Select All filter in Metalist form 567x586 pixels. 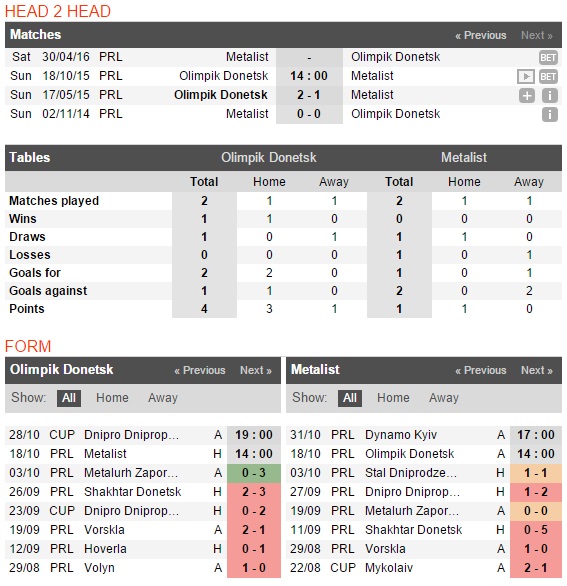point(349,398)
